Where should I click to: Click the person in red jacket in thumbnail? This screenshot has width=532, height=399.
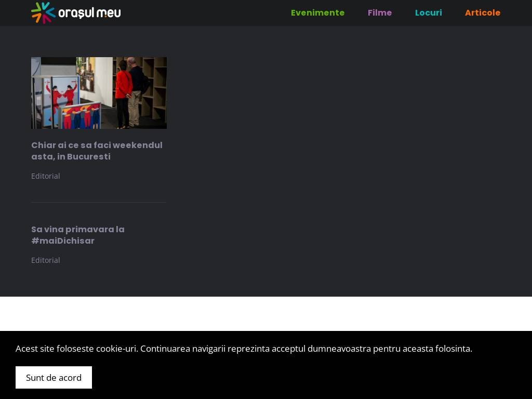coord(123,91)
